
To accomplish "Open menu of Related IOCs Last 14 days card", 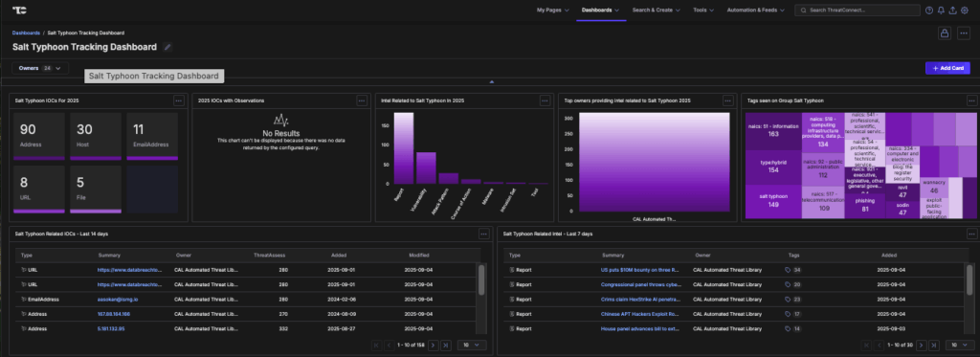I will (x=483, y=234).
